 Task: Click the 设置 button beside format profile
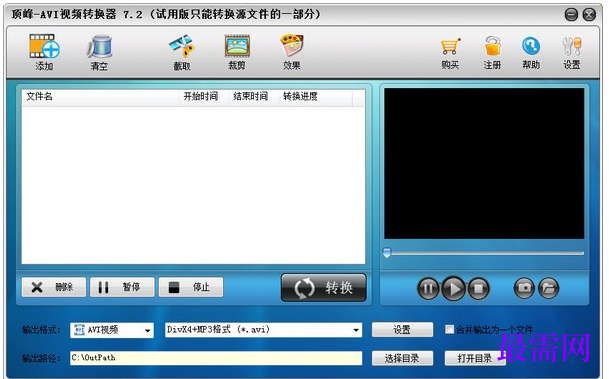click(402, 330)
